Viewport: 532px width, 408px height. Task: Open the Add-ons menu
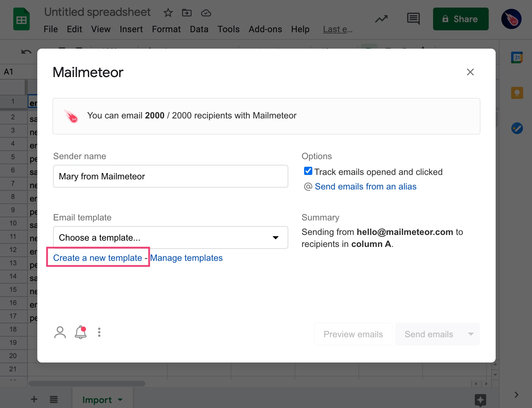click(265, 29)
